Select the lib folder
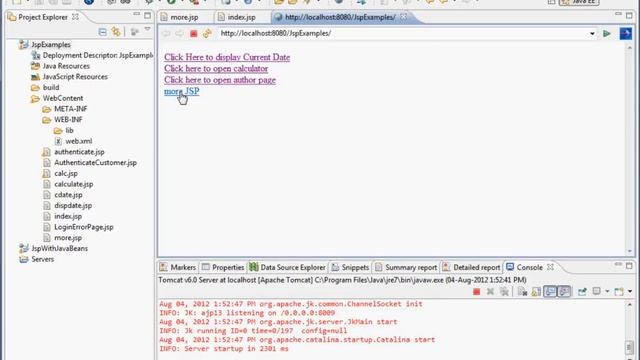Viewport: 640px width, 360px height. coord(69,130)
